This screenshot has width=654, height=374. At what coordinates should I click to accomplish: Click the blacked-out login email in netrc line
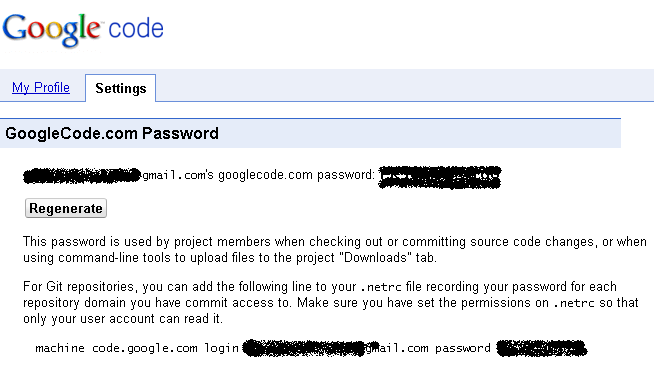pos(304,348)
